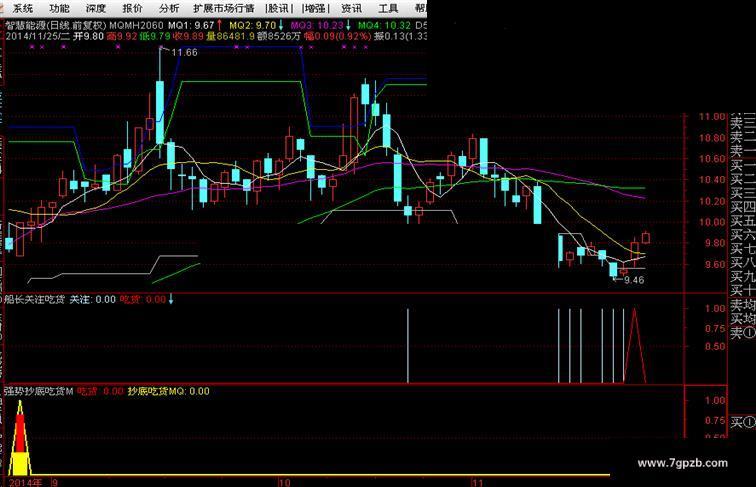Open the 分析 menu

(x=169, y=8)
